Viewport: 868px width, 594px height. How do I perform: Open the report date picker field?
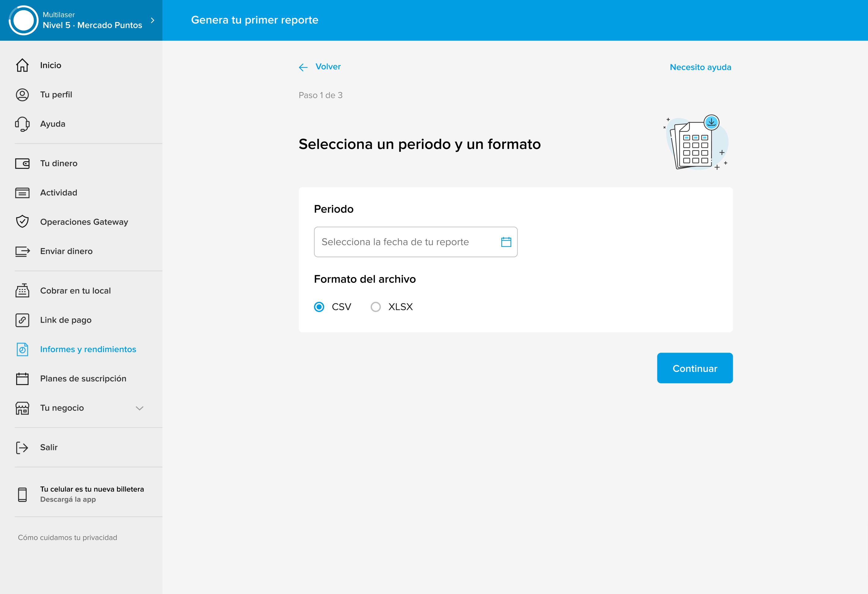407,242
